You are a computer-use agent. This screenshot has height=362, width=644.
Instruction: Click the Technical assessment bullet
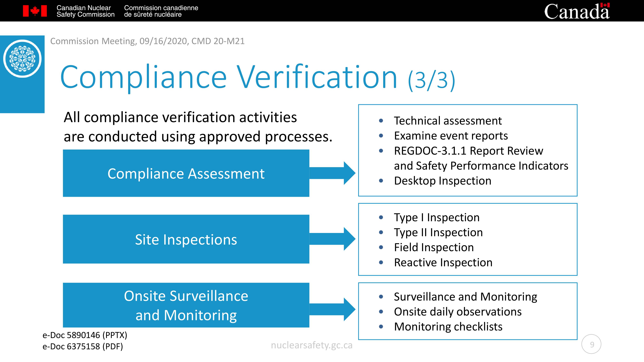[x=448, y=121]
